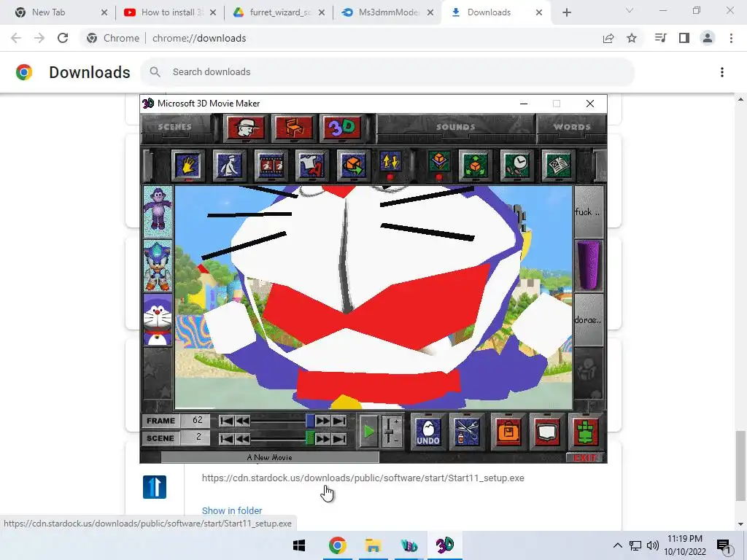Select the storyboard paper tool
This screenshot has width=747, height=560.
coord(558,166)
